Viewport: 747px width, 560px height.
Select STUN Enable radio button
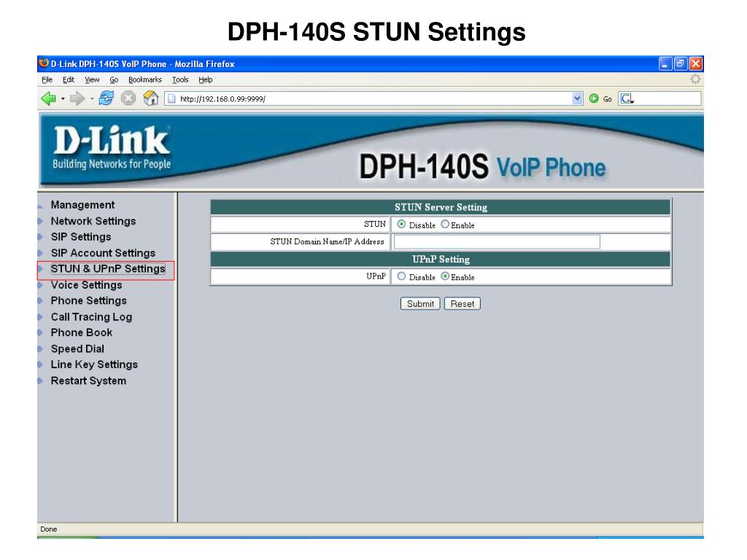445,224
